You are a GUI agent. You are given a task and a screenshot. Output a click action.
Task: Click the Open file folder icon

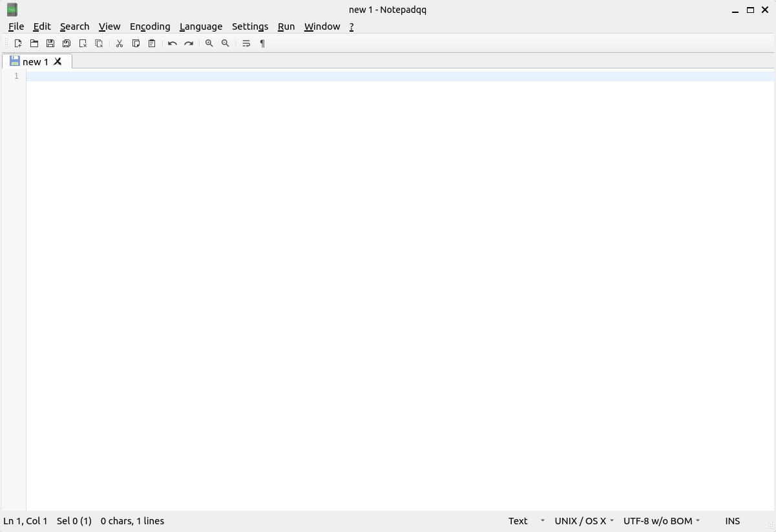pos(34,43)
